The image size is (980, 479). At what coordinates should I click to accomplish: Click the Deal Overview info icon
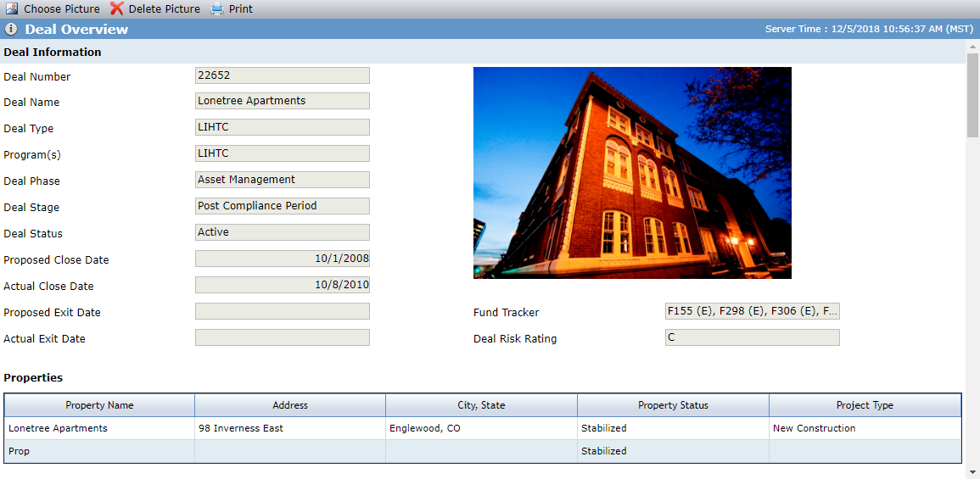(x=11, y=30)
